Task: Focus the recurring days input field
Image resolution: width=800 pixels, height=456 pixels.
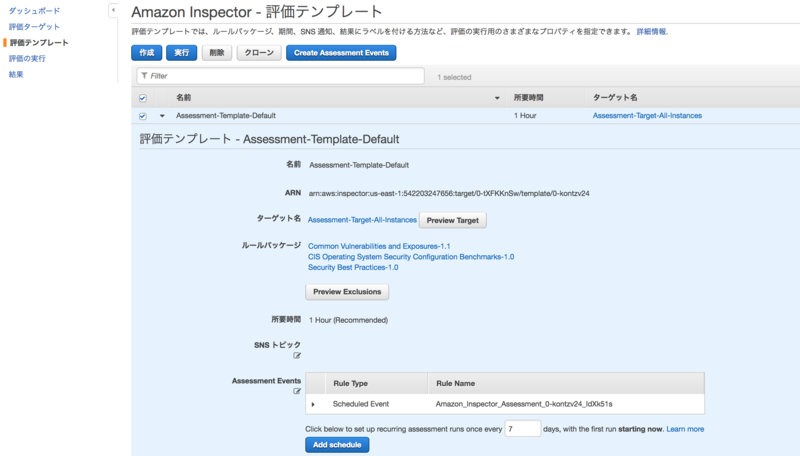Action: point(522,428)
